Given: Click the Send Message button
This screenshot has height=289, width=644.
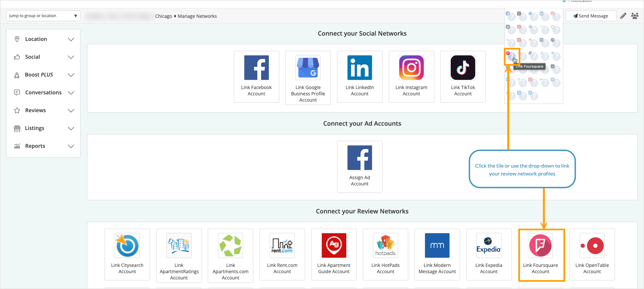Looking at the screenshot, I should tap(591, 16).
